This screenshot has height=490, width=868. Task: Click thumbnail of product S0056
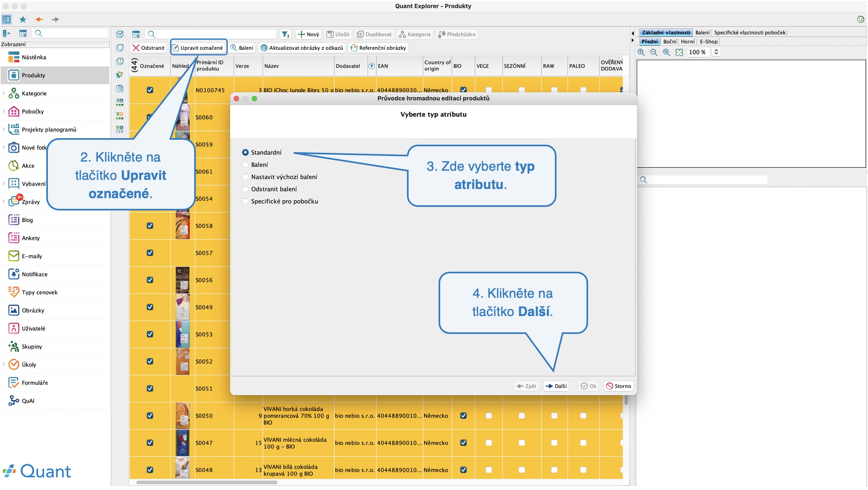click(x=182, y=280)
